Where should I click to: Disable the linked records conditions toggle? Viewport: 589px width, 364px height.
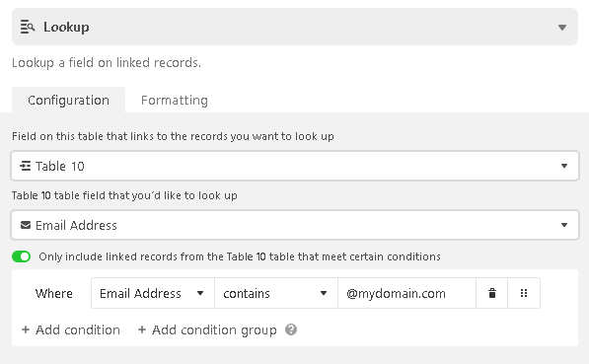(x=21, y=256)
